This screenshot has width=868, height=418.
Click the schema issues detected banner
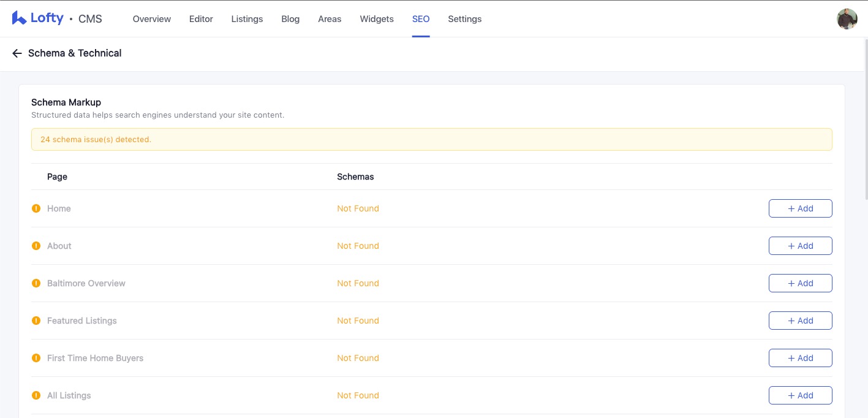tap(431, 140)
